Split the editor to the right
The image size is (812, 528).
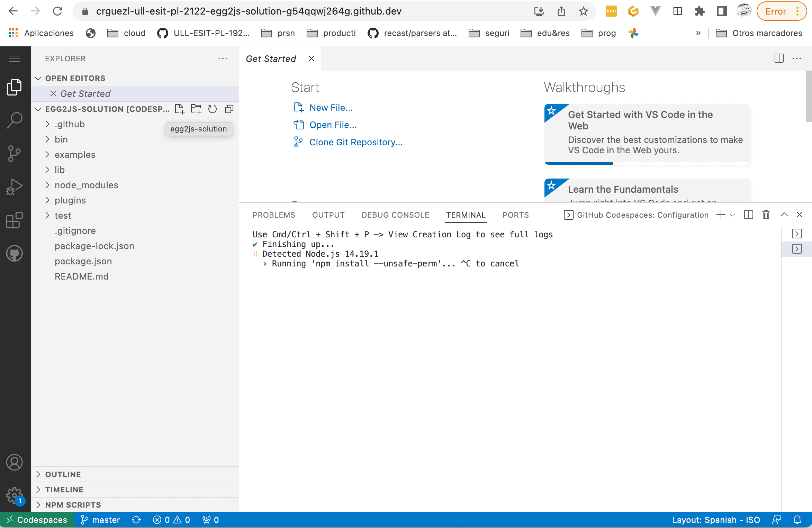coord(779,58)
